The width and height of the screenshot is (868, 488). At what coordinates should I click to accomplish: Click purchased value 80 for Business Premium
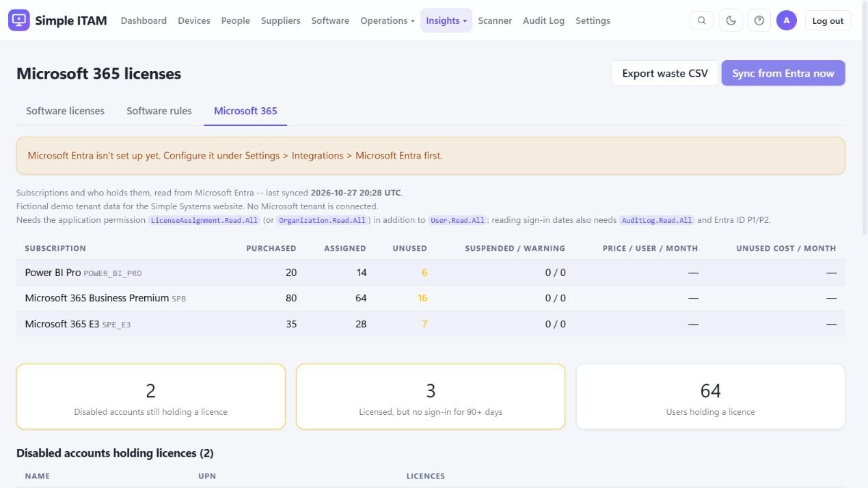291,298
